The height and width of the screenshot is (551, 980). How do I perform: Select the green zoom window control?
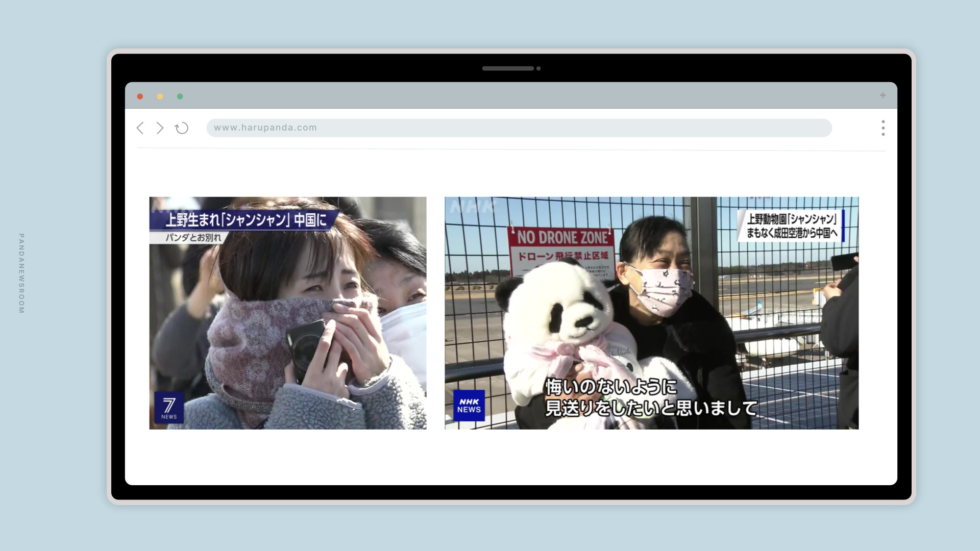pos(179,96)
